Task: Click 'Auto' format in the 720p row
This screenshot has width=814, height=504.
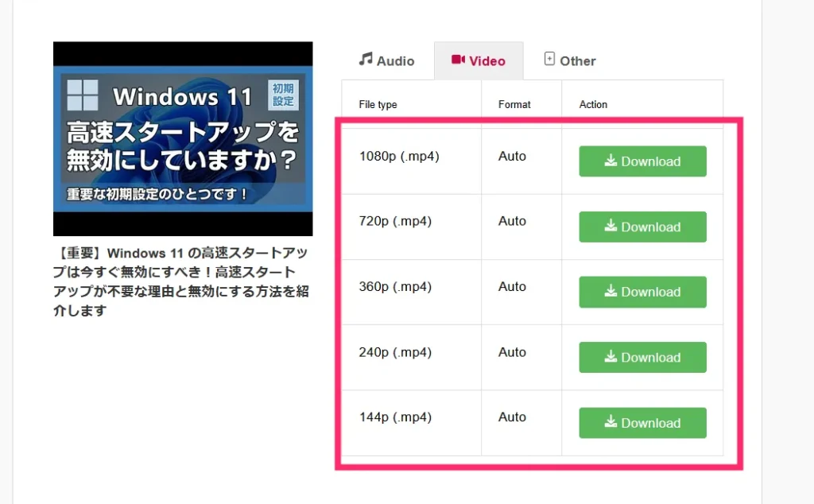Action: (513, 221)
